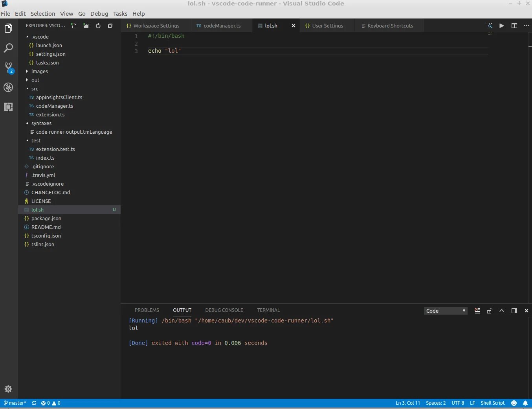Click Open Changes icon in editor toolbar
Screen dimensions: 532x409
490,26
